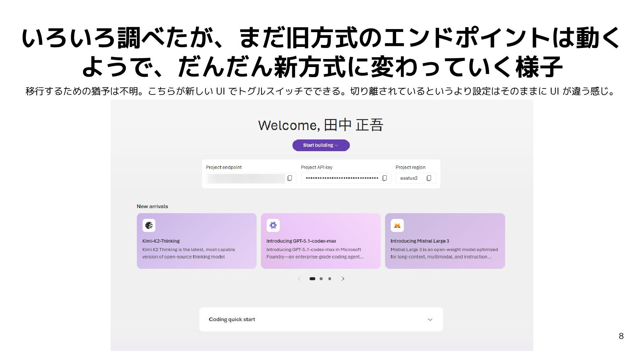
Task: Click the blurred Project endpoint field
Action: click(246, 178)
